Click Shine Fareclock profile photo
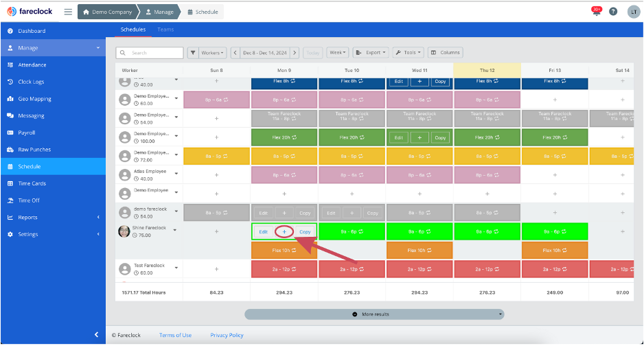 point(124,231)
